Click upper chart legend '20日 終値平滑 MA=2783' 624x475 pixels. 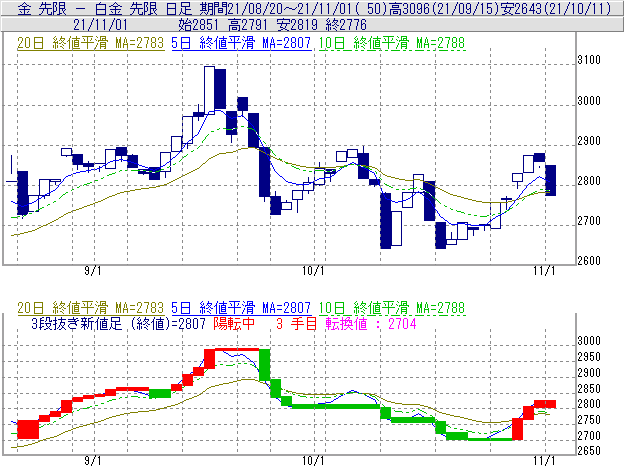90,43
